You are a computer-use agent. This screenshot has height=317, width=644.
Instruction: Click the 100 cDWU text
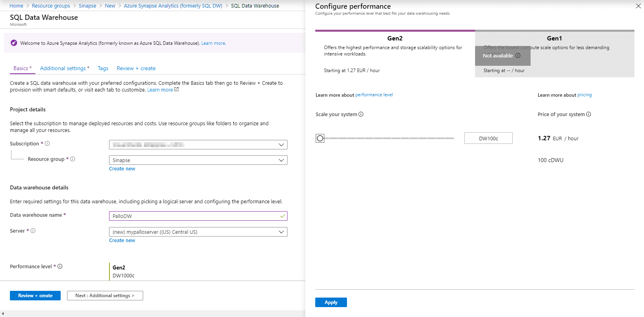click(550, 160)
